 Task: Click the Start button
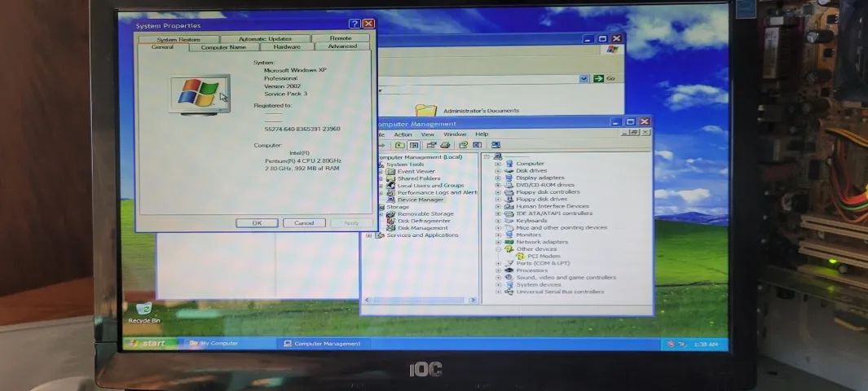[148, 344]
